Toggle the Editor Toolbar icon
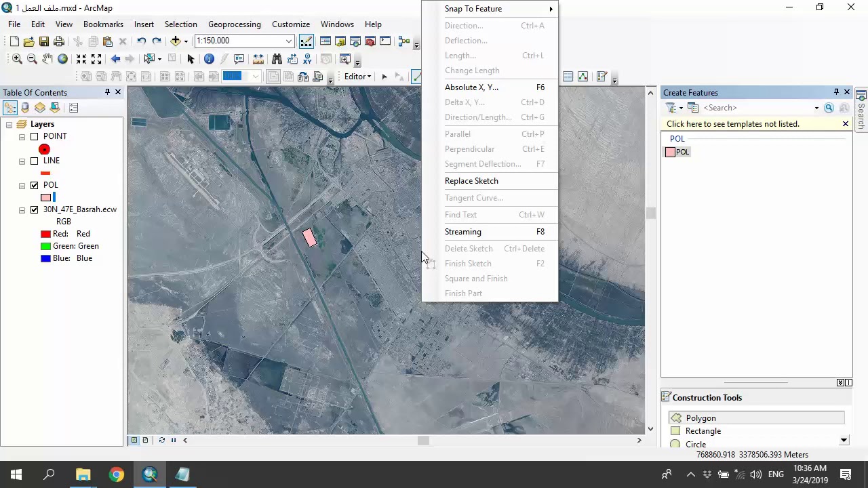 (307, 41)
